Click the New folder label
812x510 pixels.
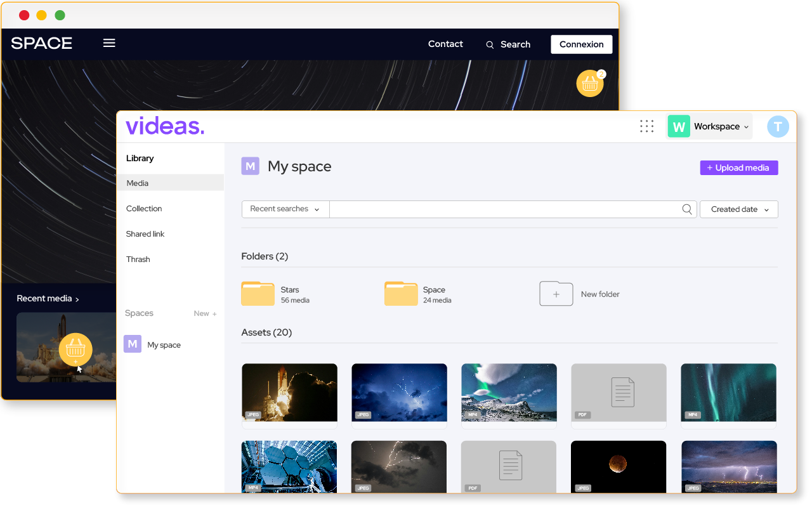[x=600, y=294]
